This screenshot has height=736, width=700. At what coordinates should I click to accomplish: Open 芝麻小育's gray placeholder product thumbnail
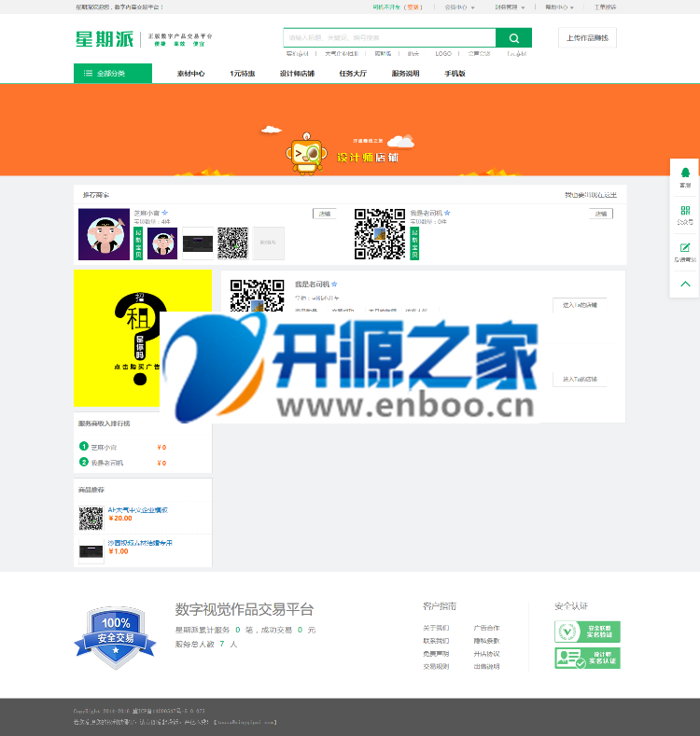(268, 243)
